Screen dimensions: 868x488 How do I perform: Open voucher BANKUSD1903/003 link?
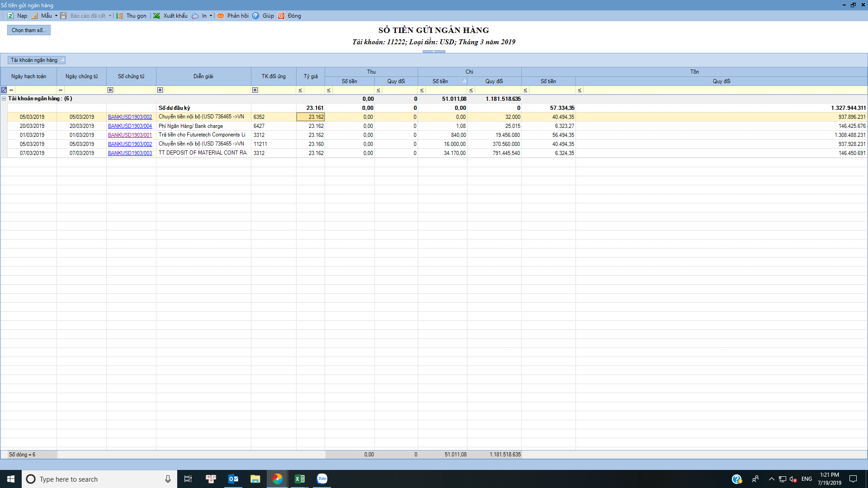pos(130,153)
